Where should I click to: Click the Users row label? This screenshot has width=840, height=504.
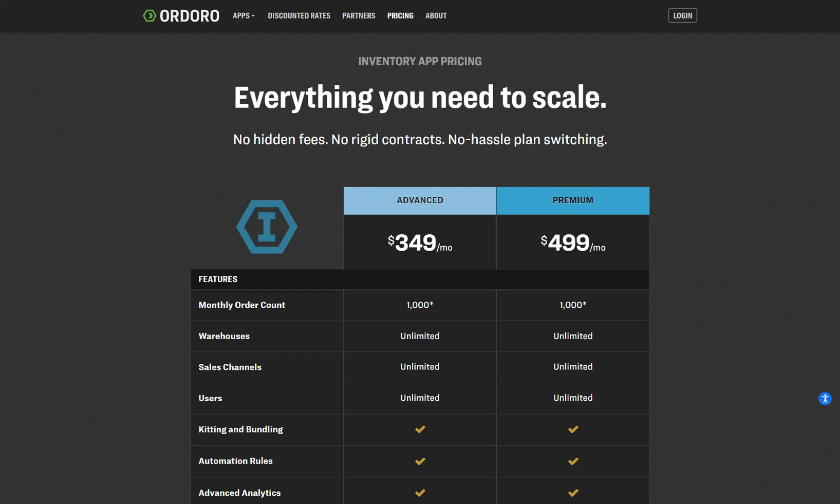[210, 398]
